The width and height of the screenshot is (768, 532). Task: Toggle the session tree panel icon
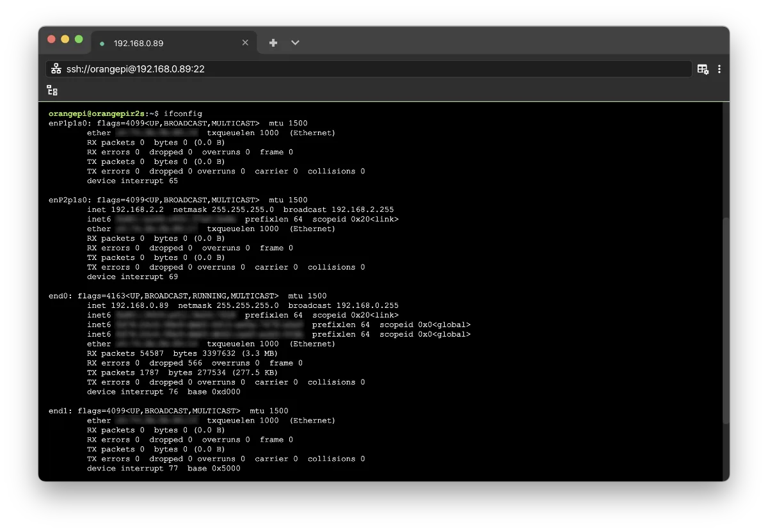52,91
